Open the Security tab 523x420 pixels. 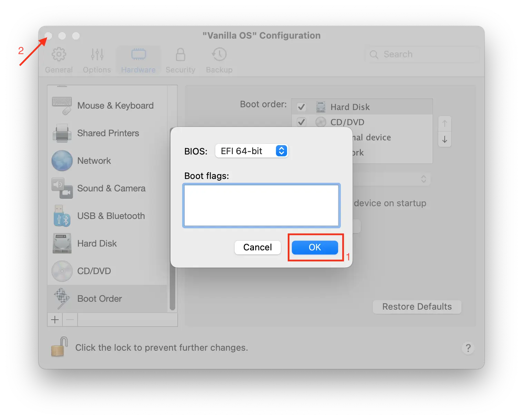click(180, 60)
